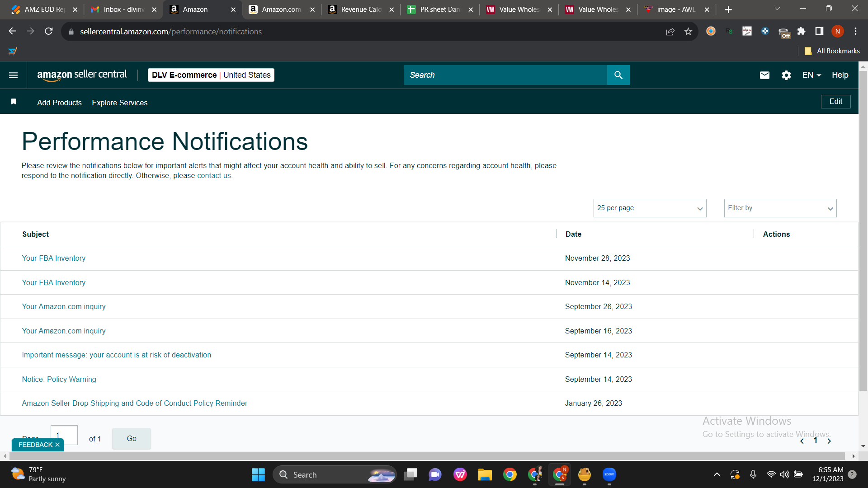Viewport: 868px width, 488px height.
Task: Open the Seller Central hamburger menu
Action: (14, 75)
